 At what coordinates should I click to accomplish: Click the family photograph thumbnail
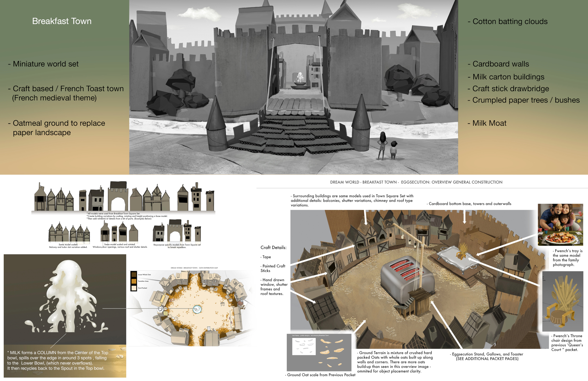[x=560, y=225]
